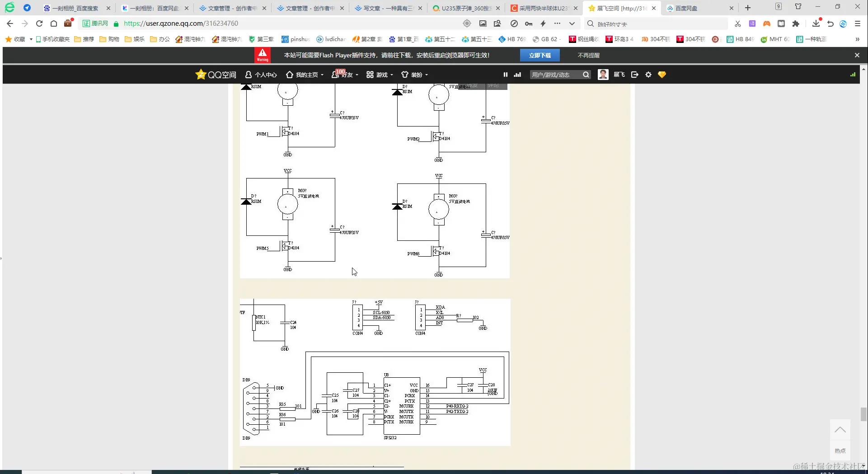Click the yellow diamond VIP icon

click(x=662, y=75)
